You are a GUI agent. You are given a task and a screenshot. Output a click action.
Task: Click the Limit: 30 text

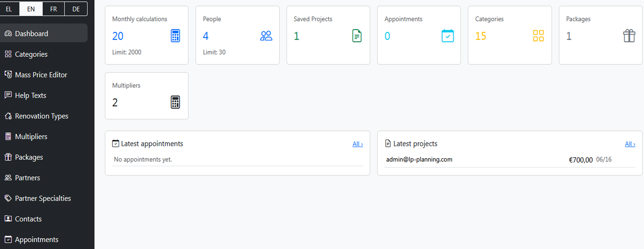tap(214, 52)
